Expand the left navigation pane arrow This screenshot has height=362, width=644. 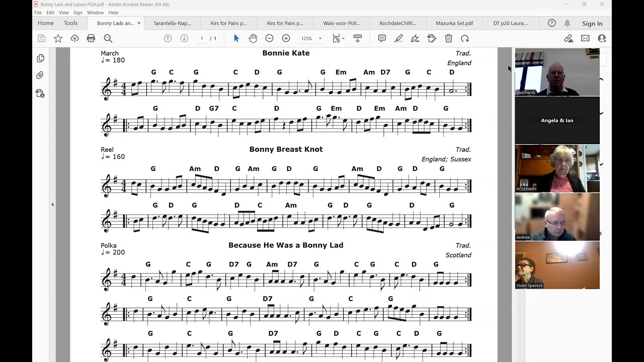pyautogui.click(x=52, y=204)
